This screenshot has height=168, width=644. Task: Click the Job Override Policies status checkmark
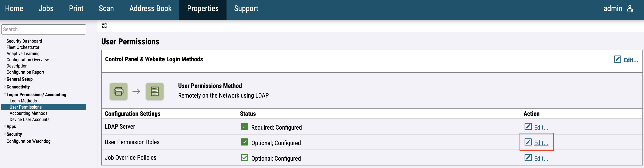pos(244,158)
